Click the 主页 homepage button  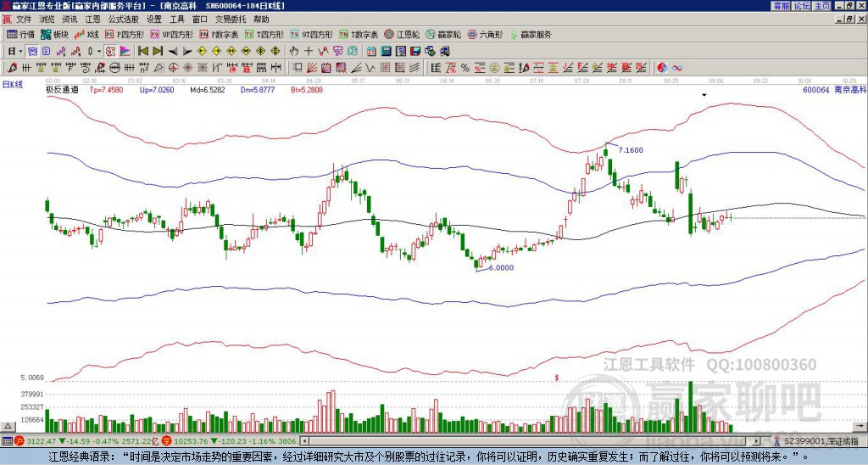pyautogui.click(x=822, y=6)
